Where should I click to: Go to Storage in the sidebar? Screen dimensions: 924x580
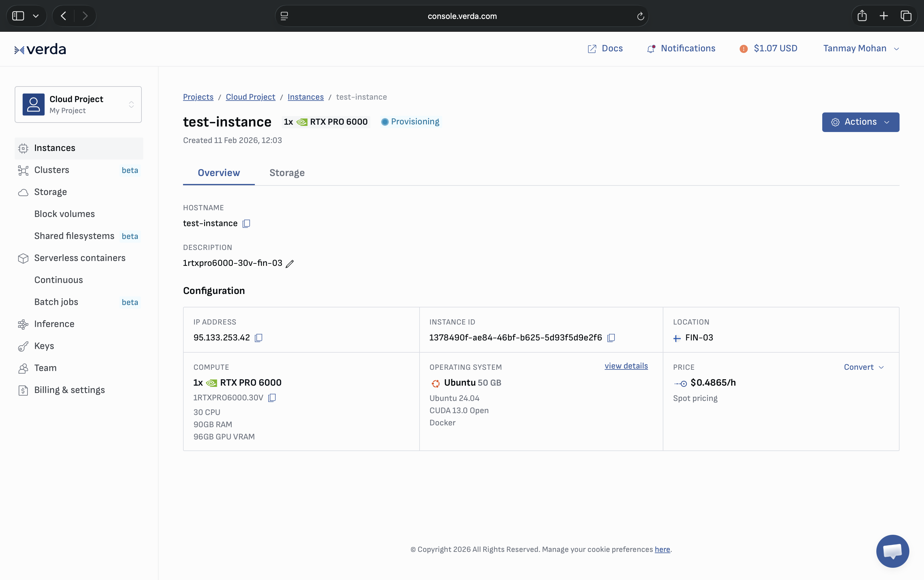pyautogui.click(x=79, y=192)
